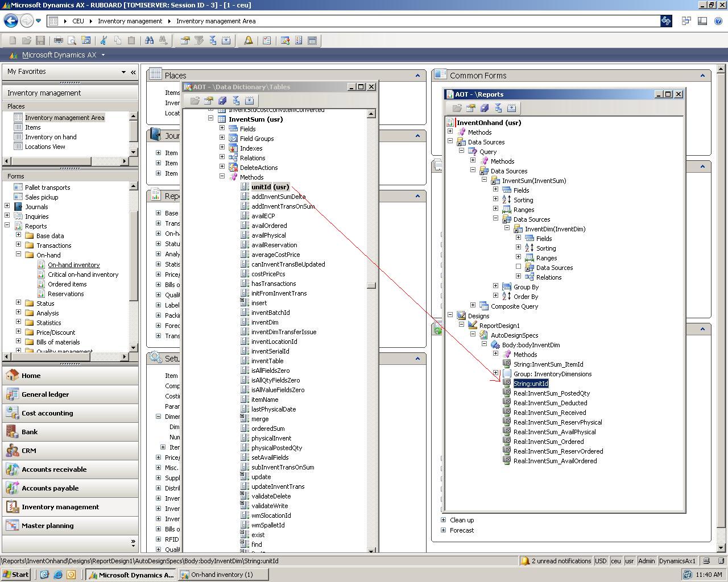This screenshot has height=582, width=728.
Task: Open My Favorites dropdown arrow
Action: click(x=123, y=72)
